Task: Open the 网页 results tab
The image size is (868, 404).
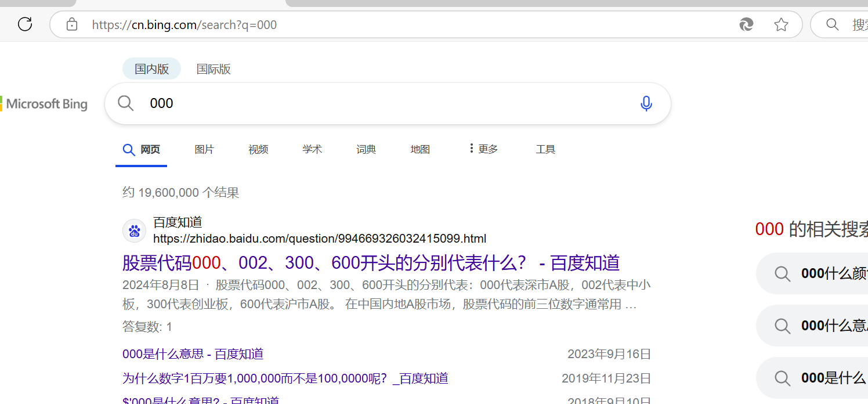Action: [x=142, y=150]
